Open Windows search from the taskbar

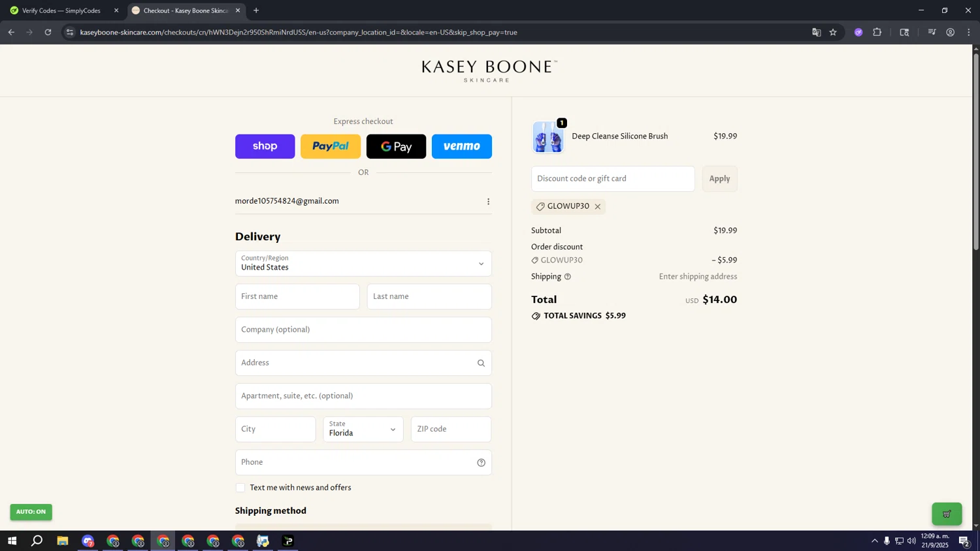click(37, 541)
